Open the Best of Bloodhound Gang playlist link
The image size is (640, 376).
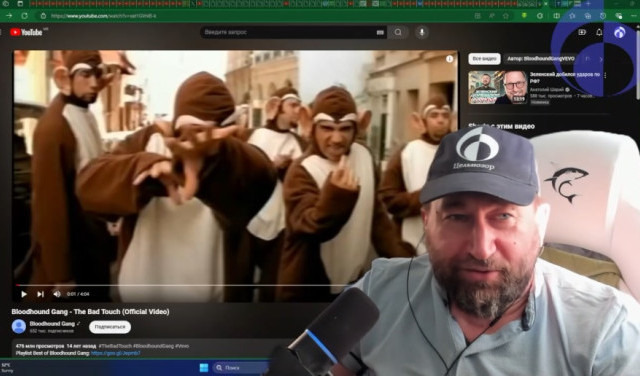point(116,353)
